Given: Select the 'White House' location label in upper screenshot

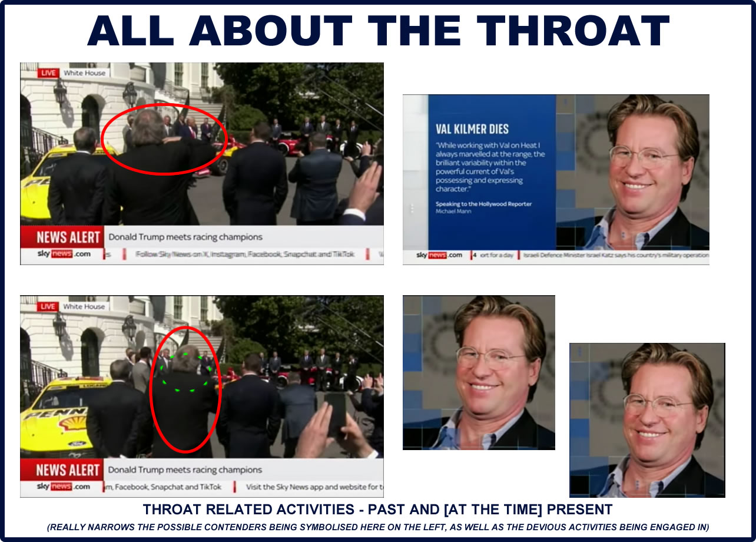Looking at the screenshot, I should click(84, 73).
